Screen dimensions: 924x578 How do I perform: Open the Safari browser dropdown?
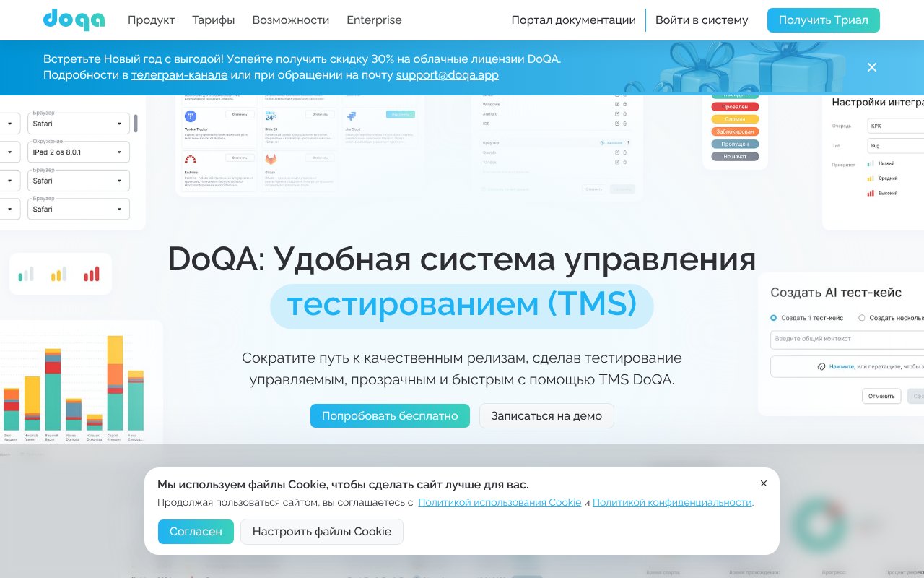click(x=79, y=124)
